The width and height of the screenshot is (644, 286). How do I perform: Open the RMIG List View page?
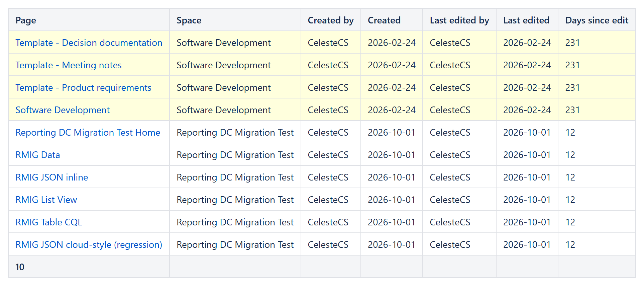coord(46,200)
